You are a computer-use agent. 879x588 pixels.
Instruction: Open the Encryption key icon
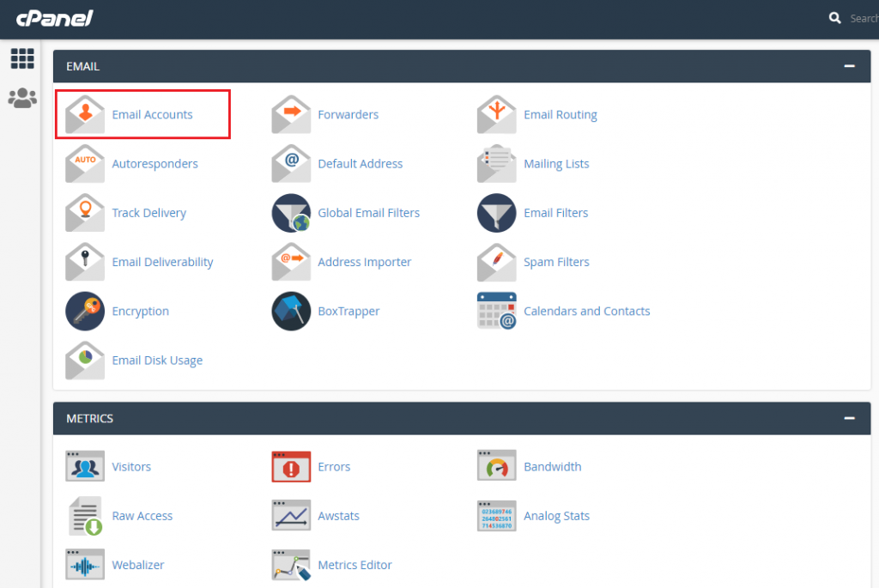pyautogui.click(x=85, y=311)
